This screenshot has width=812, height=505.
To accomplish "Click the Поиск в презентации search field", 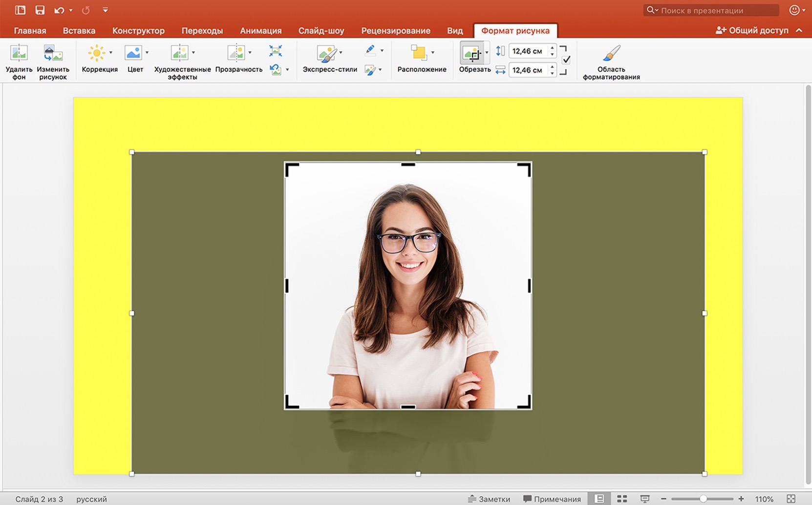I will [711, 10].
